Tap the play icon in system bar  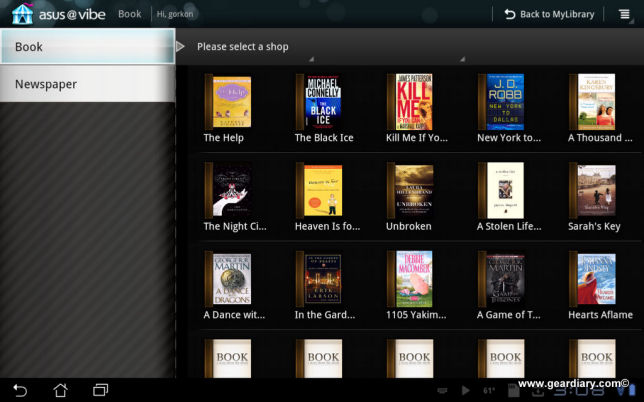coord(465,391)
